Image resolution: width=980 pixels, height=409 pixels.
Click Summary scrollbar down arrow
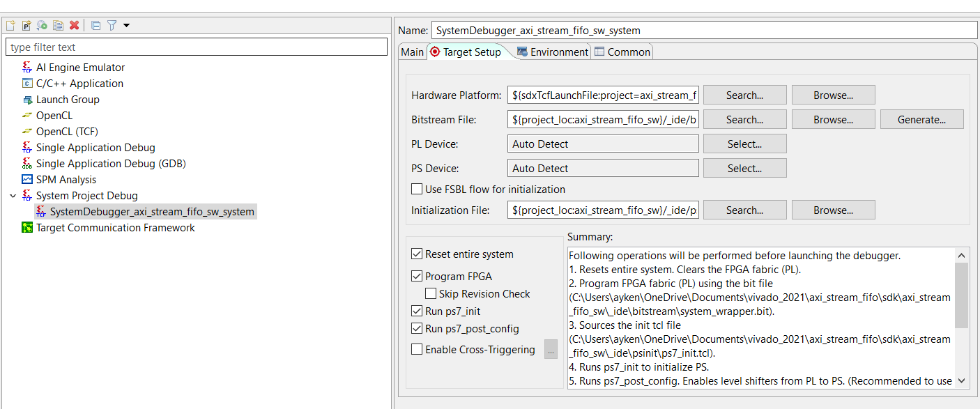coord(961,380)
